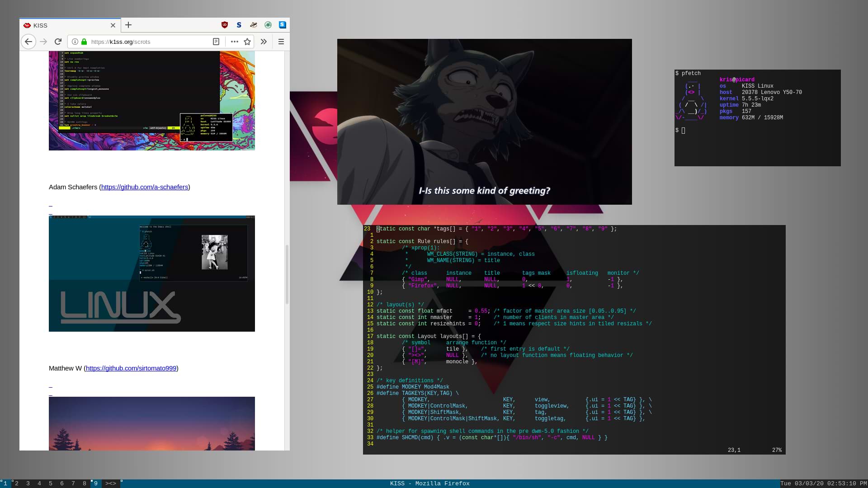Open the Firefox hamburger menu
Viewport: 868px width, 488px height.
pyautogui.click(x=281, y=42)
